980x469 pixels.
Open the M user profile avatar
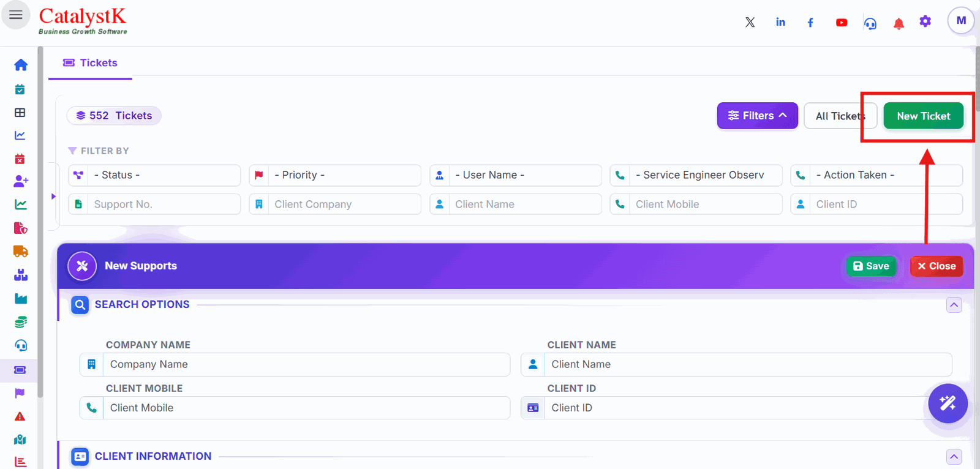point(961,20)
